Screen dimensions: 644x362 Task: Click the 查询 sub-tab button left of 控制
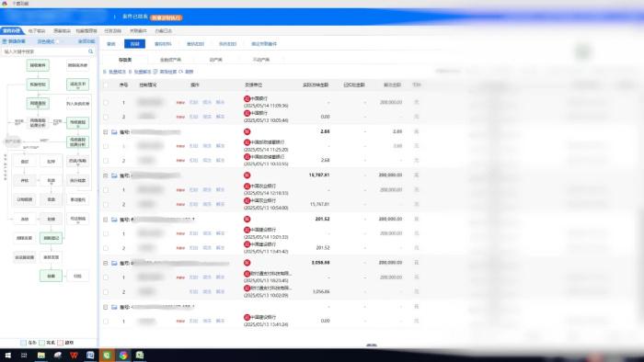click(x=111, y=44)
